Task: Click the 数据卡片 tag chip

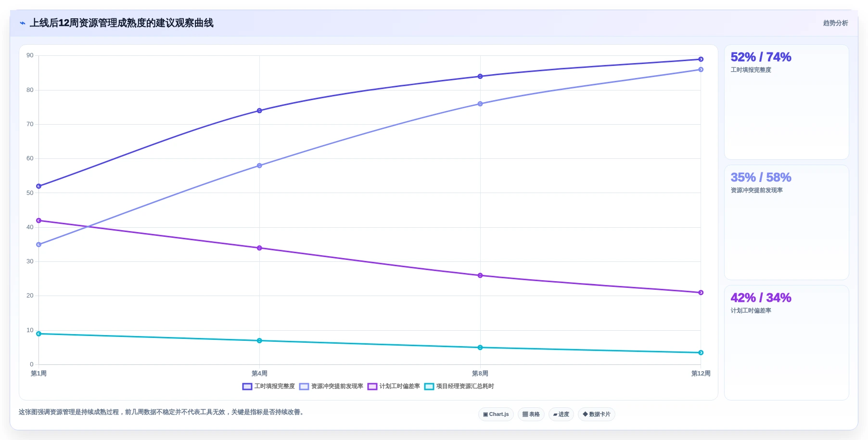Action: click(x=597, y=414)
